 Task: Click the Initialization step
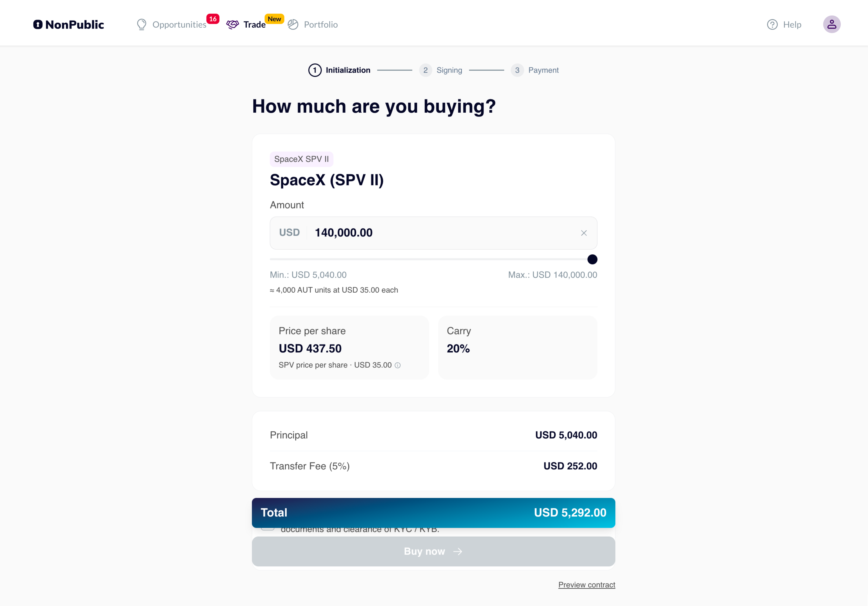tap(339, 70)
